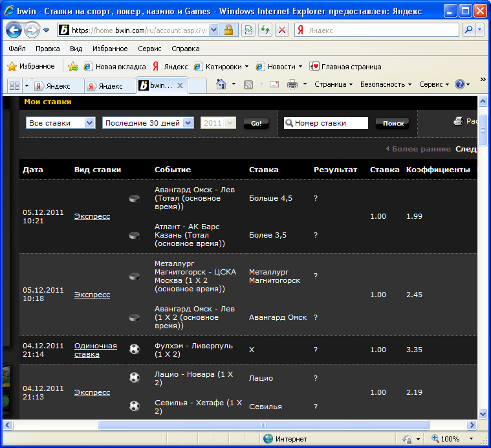The width and height of the screenshot is (491, 448).
Task: Click soccer ball icon beside Севилья - Хетафе
Action: pos(135,406)
